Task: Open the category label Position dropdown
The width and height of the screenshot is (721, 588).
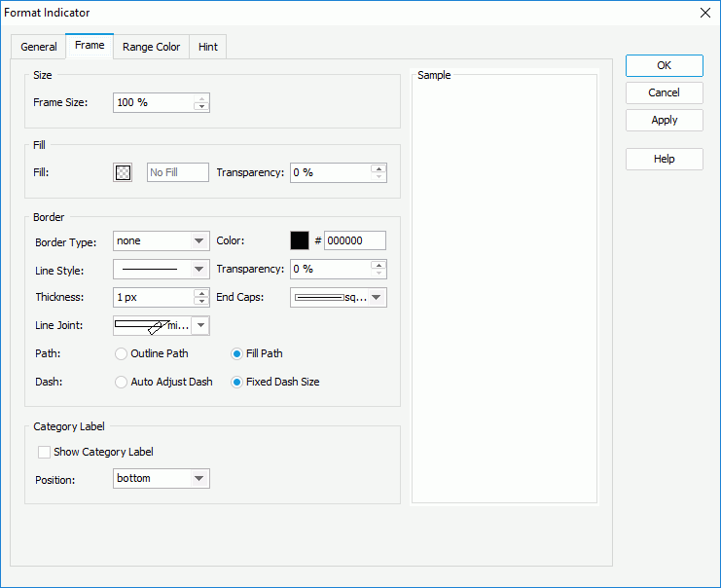Action: pos(199,479)
